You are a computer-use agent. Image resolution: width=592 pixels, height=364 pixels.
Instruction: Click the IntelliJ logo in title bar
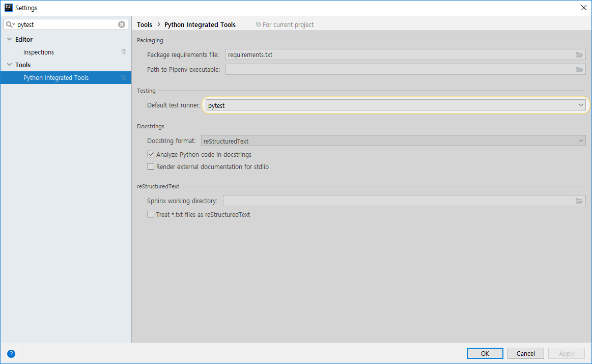coord(8,8)
